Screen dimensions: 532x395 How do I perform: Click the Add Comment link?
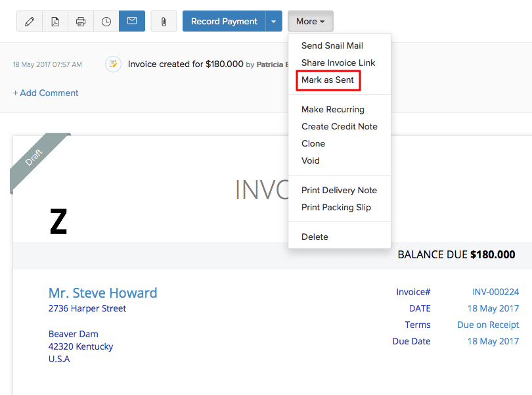[x=45, y=93]
